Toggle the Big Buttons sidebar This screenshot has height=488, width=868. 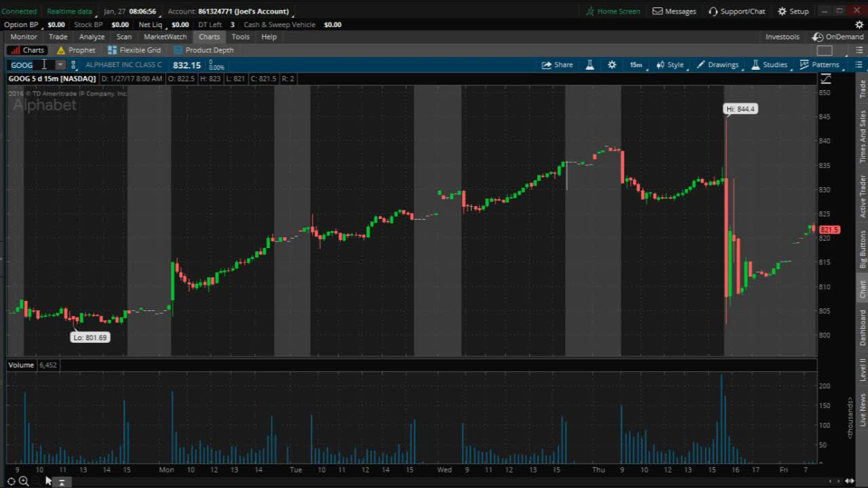[863, 249]
